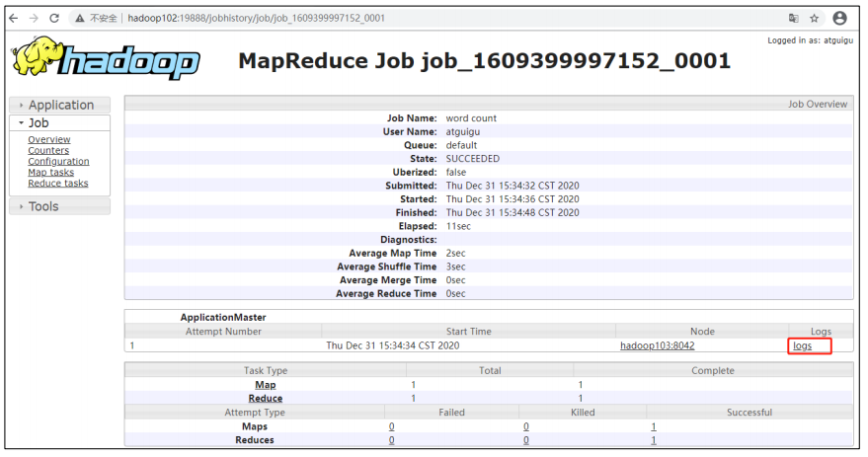
Task: Open the Configuration link under Job
Action: click(58, 162)
